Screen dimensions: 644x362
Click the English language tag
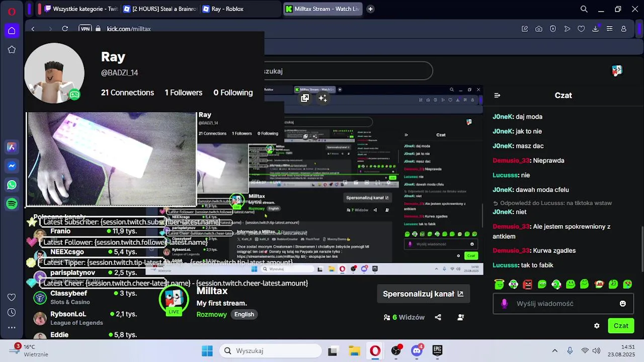click(x=244, y=314)
